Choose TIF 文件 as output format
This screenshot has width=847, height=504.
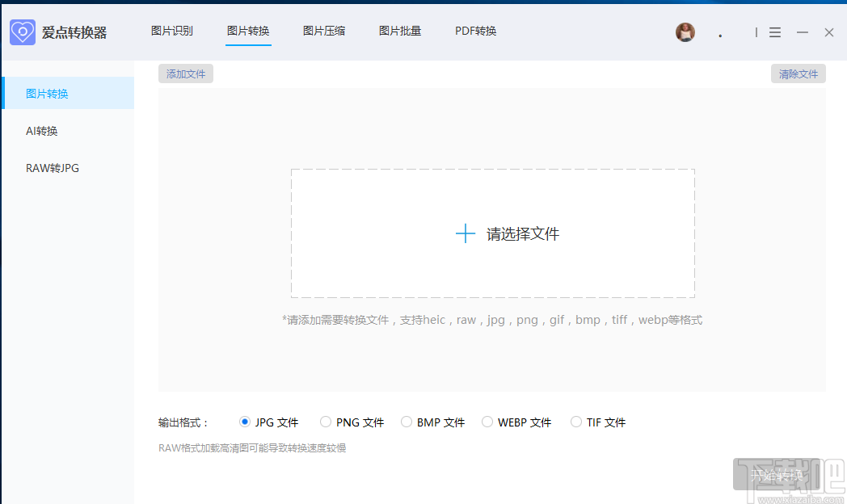[575, 421]
